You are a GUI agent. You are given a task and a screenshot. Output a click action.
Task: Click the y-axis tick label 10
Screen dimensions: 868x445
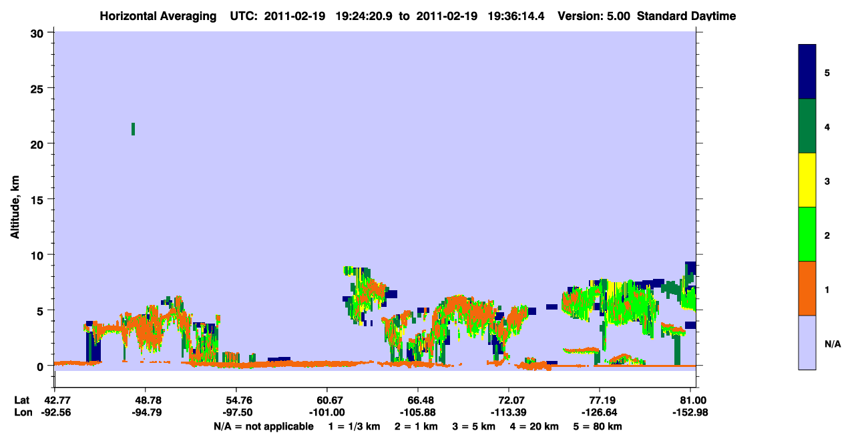[39, 255]
